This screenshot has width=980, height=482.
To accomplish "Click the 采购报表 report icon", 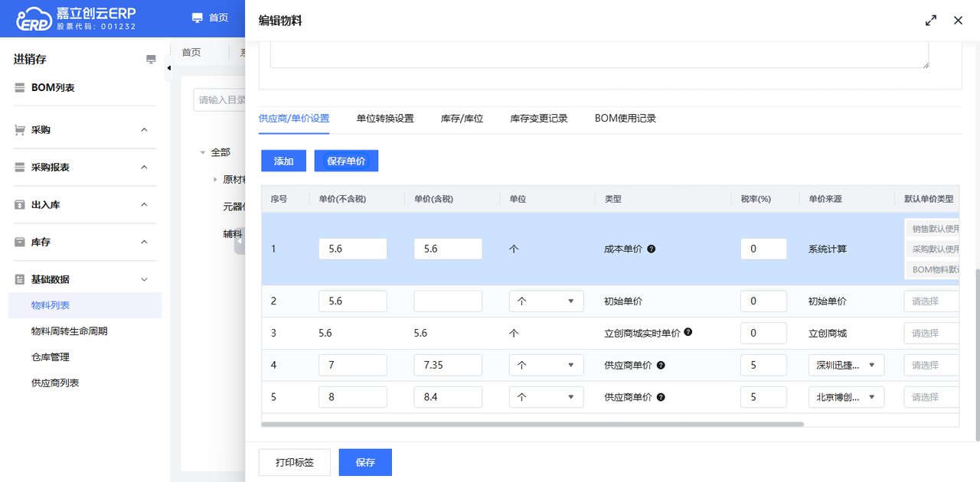I will coord(20,168).
